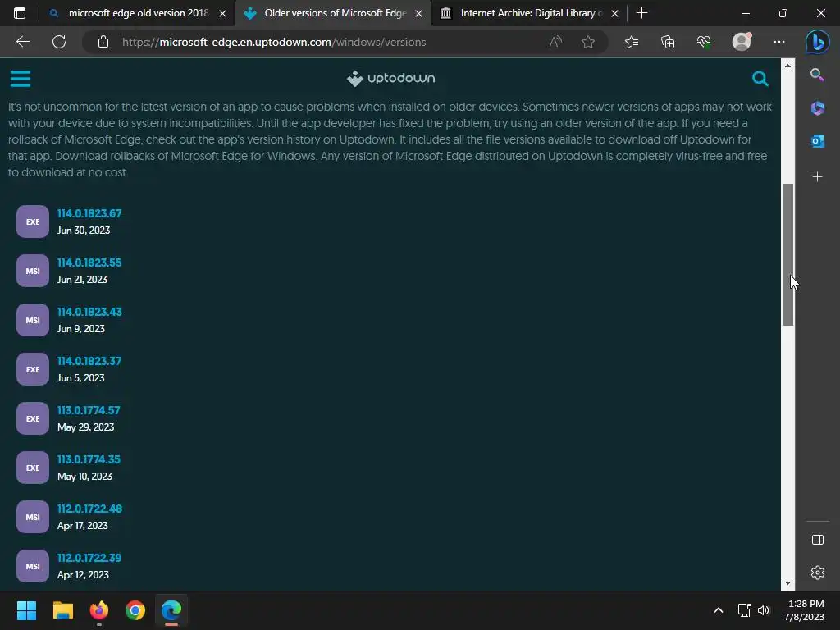Open the taskbar network icon
The image size is (840, 630).
pyautogui.click(x=744, y=610)
